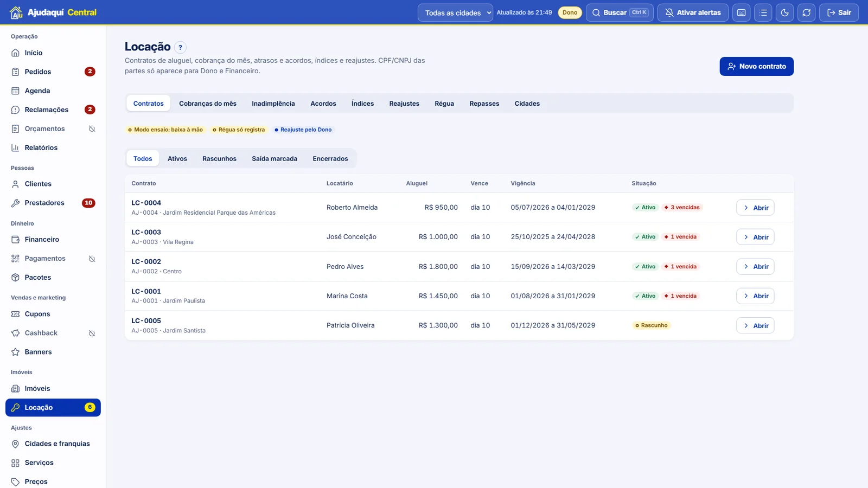Select the Ativos filter
This screenshot has height=488, width=868.
point(177,158)
